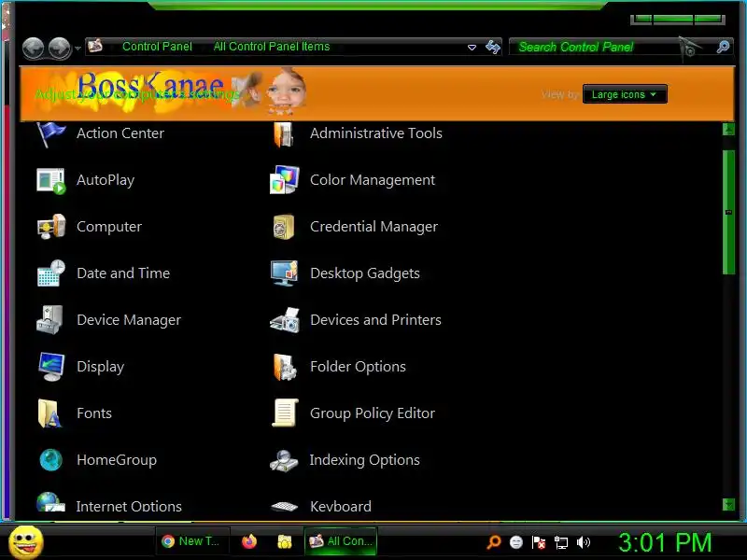Image resolution: width=747 pixels, height=560 pixels.
Task: Click the Computer text label
Action: point(109,227)
